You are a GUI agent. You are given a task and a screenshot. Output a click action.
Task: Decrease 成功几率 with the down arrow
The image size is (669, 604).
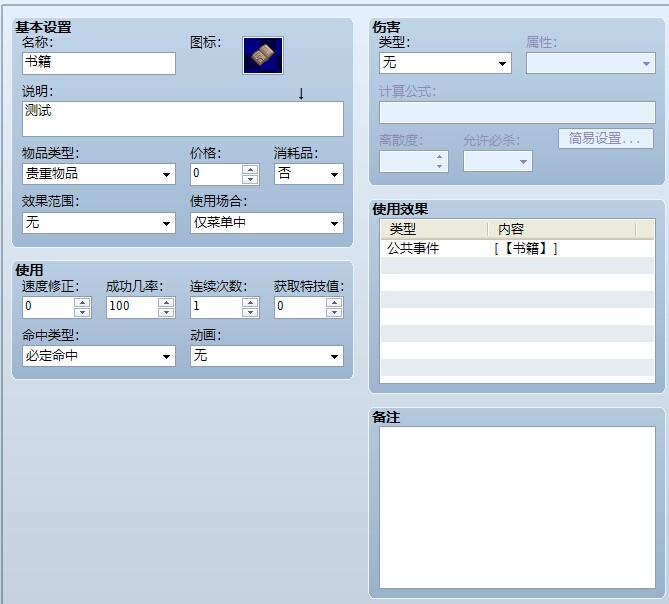click(x=166, y=312)
